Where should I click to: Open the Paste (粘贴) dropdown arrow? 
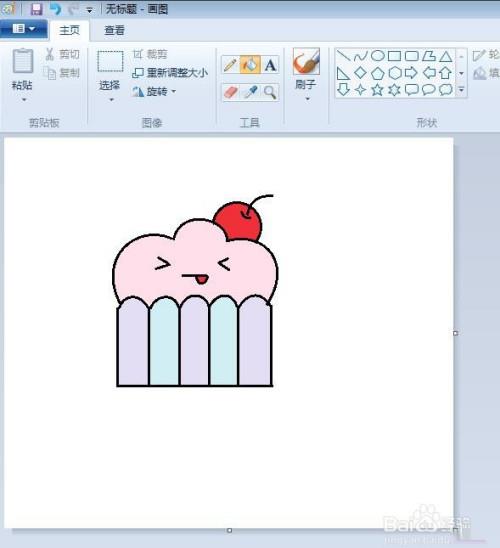[24, 100]
